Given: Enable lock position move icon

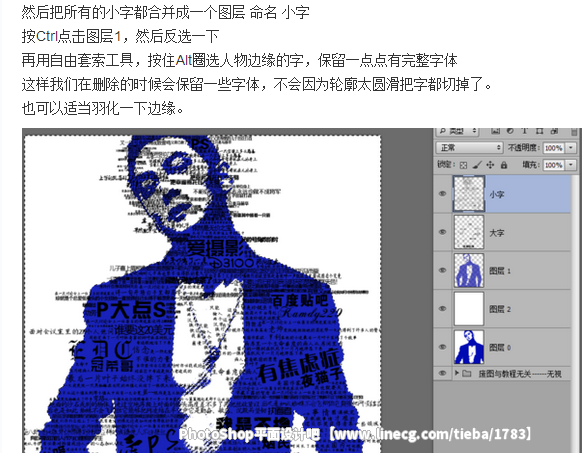Looking at the screenshot, I should pyautogui.click(x=490, y=165).
